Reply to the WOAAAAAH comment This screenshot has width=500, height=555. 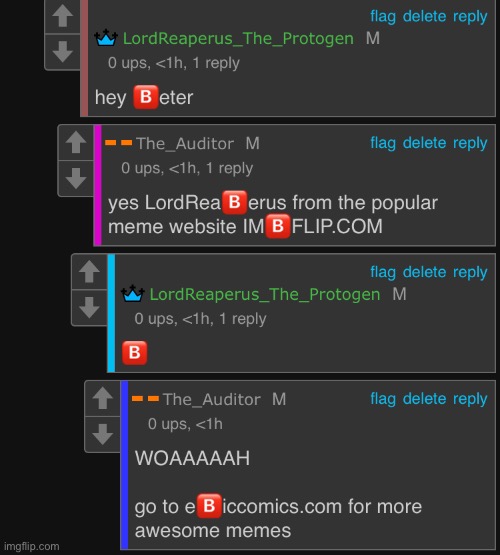470,399
